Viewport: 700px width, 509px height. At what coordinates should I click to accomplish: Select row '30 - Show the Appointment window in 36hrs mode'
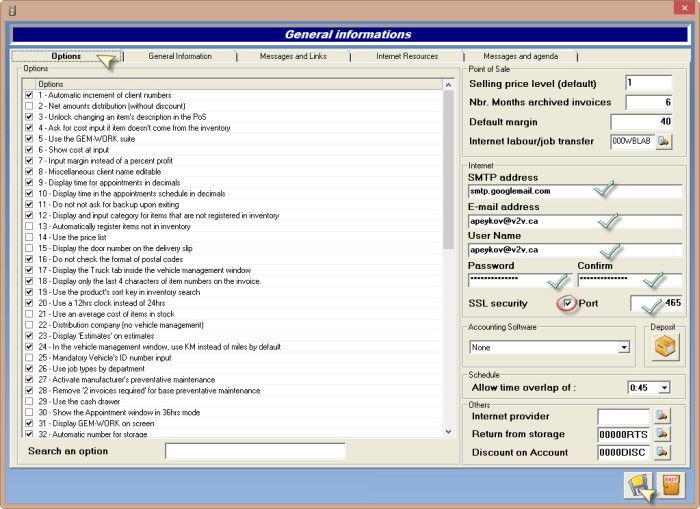(232, 412)
